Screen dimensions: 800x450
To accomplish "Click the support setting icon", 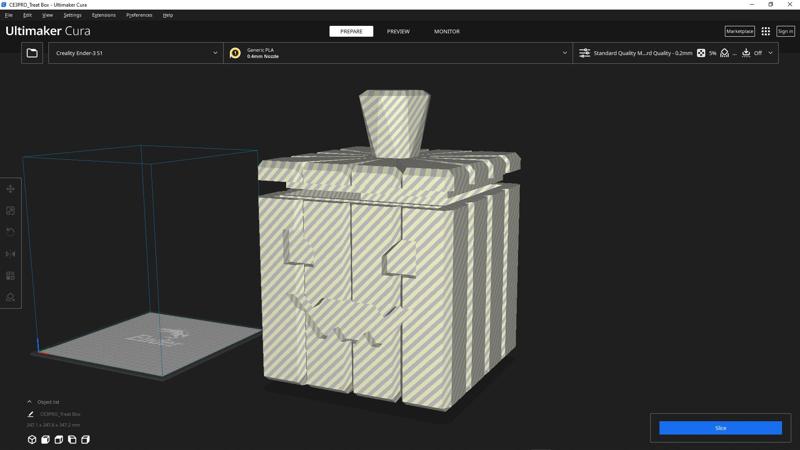I will tap(724, 53).
